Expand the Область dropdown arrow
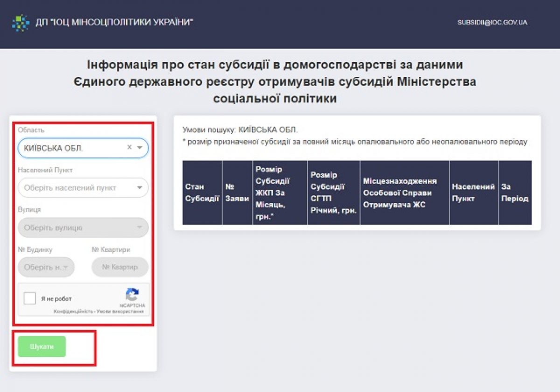The width and height of the screenshot is (560, 392). 140,147
